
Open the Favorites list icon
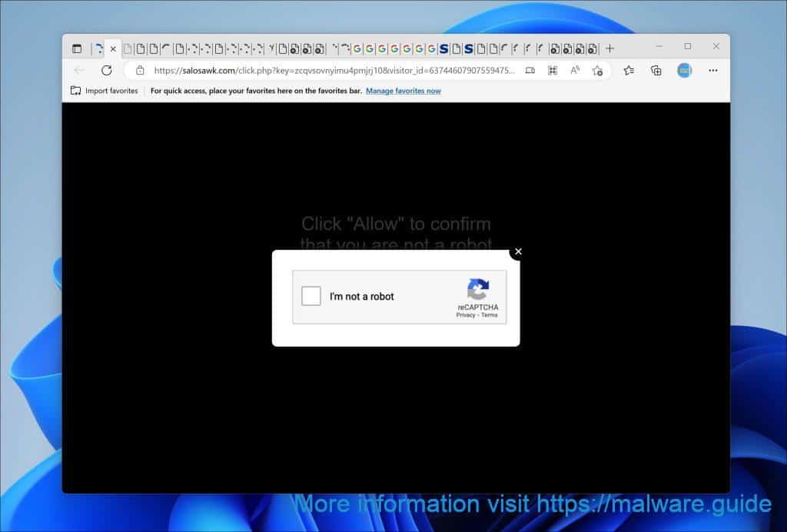629,70
